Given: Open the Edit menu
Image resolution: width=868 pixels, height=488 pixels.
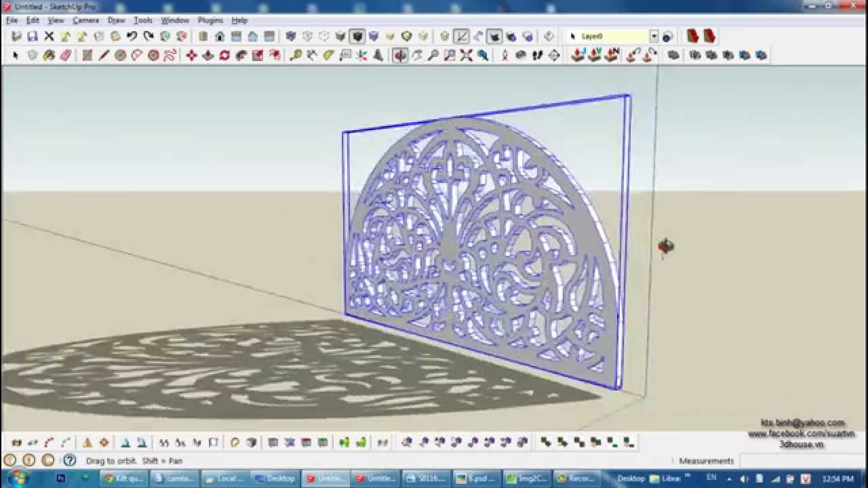Looking at the screenshot, I should tap(33, 20).
